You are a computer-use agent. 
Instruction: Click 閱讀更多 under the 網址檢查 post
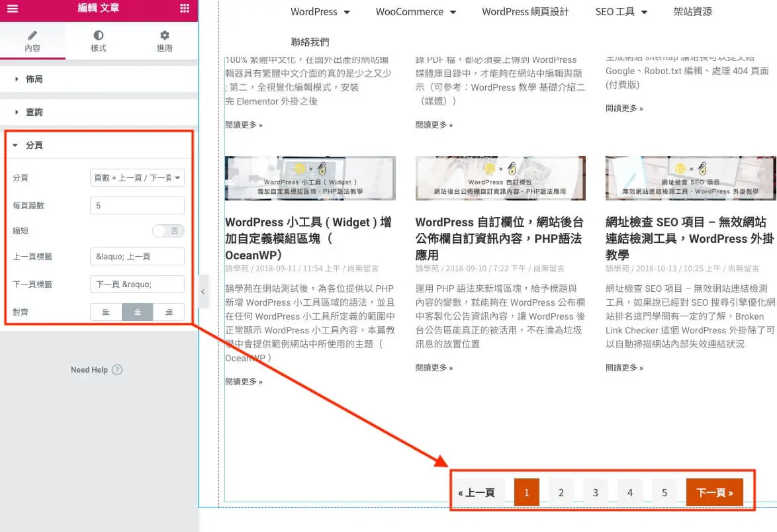624,367
